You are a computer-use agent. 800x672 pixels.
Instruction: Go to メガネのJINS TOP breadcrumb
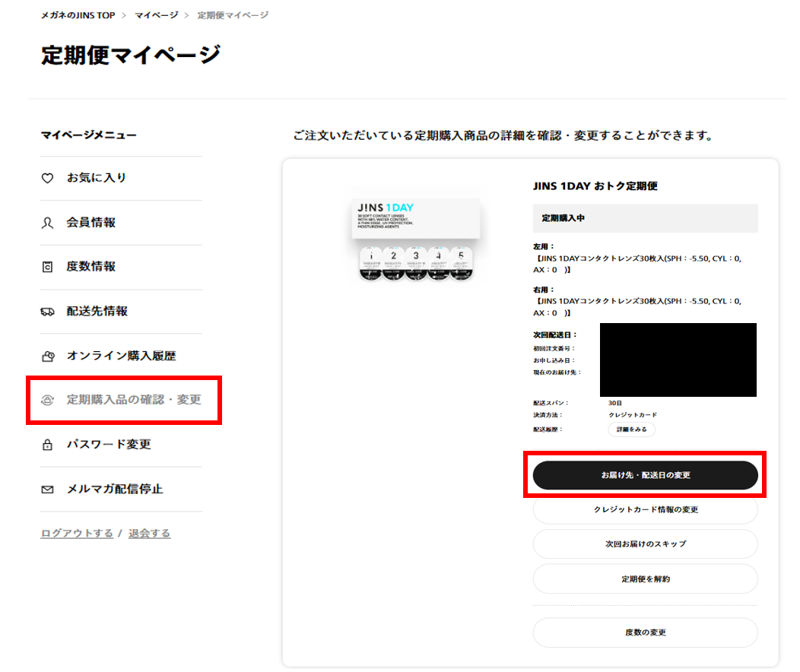coord(78,15)
